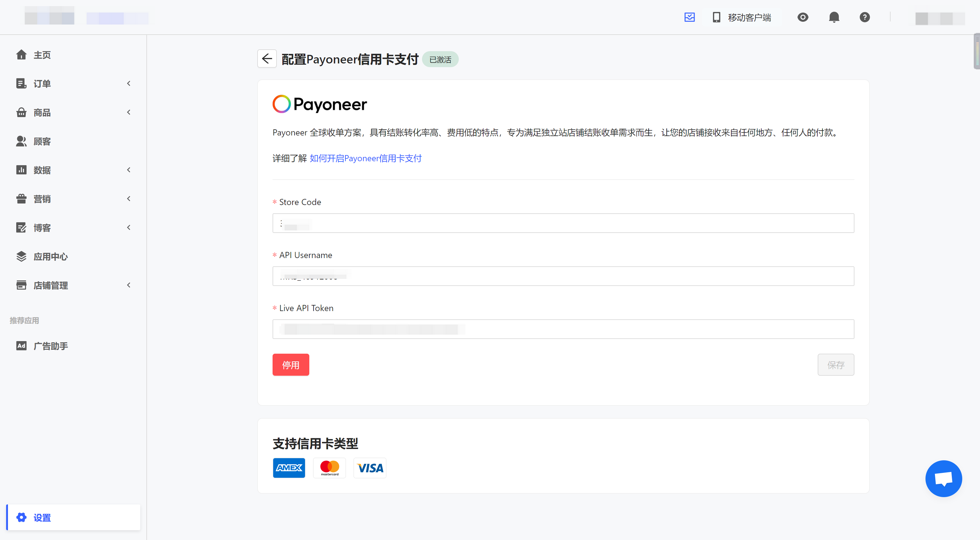Image resolution: width=980 pixels, height=540 pixels.
Task: Click the bar chart icon beside 数据
Action: (x=21, y=170)
